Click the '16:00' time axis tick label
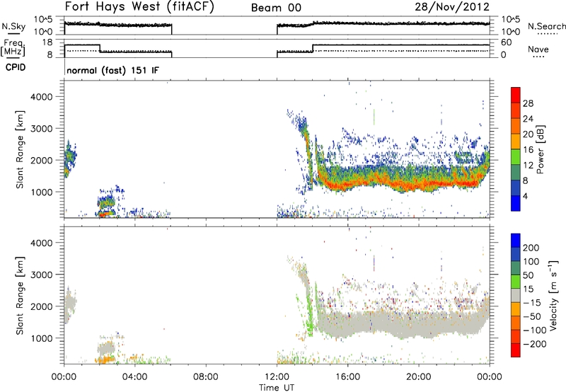 pos(347,377)
